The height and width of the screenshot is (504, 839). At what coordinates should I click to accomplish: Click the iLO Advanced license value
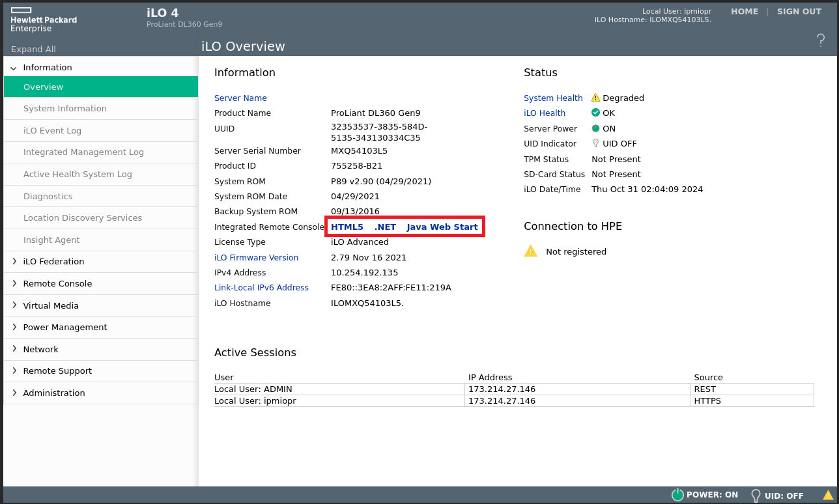[360, 242]
